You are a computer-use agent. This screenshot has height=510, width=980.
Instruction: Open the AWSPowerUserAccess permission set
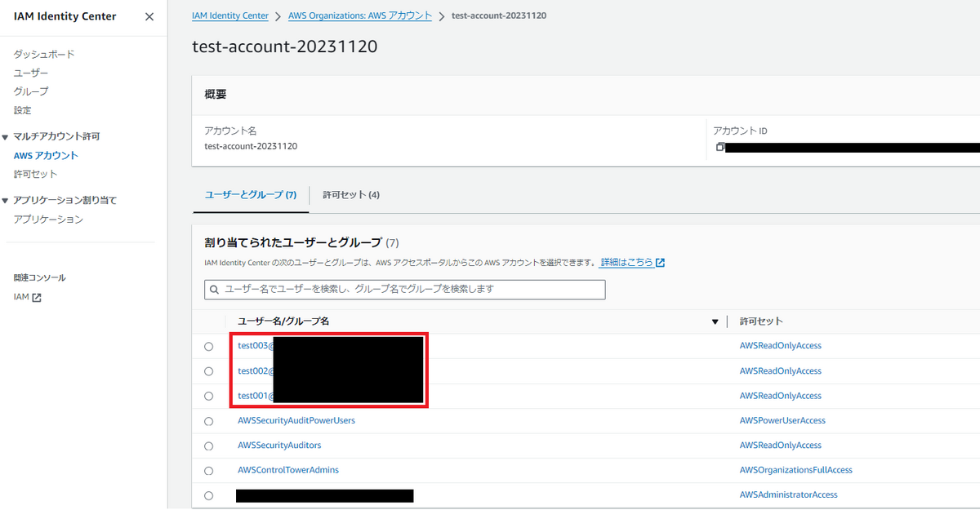coord(782,421)
